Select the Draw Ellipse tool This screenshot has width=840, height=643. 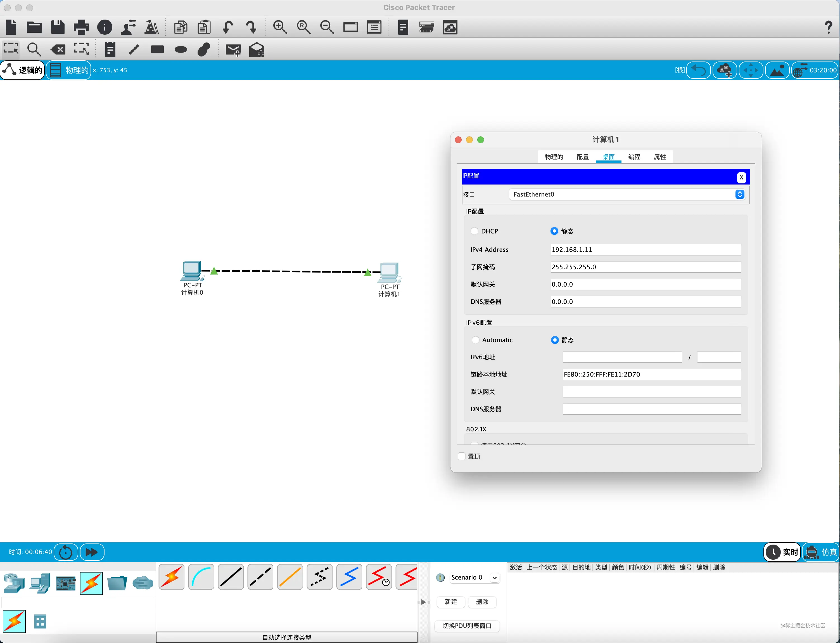point(181,49)
